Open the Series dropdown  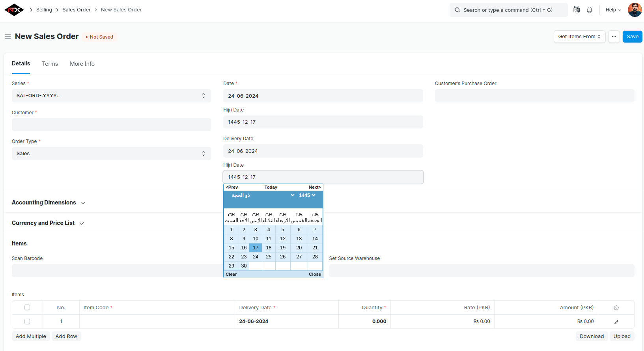point(112,96)
